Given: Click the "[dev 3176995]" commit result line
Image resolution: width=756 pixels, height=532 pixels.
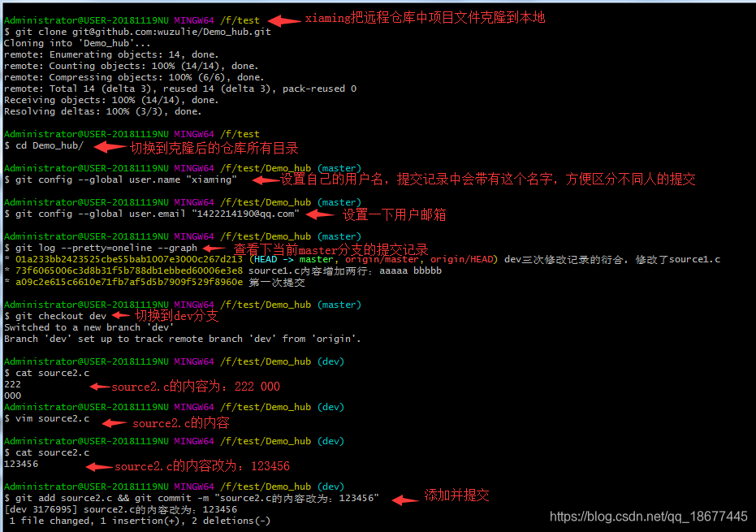Looking at the screenshot, I should (x=120, y=509).
